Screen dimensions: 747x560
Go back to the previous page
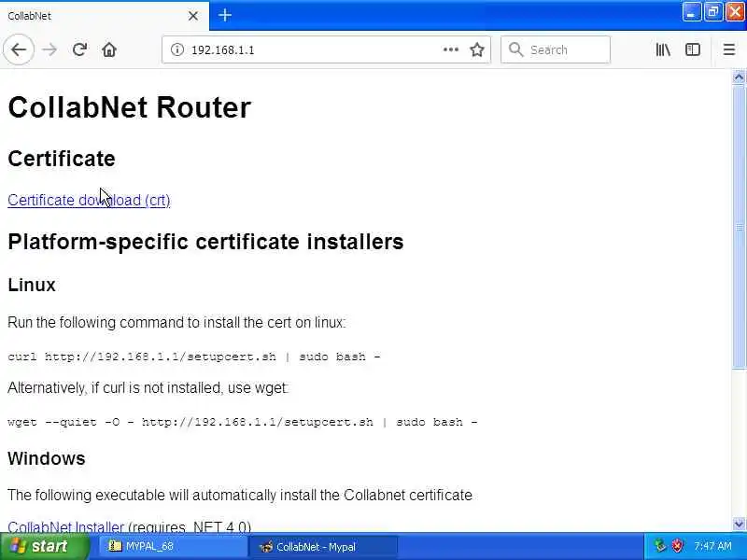point(19,49)
